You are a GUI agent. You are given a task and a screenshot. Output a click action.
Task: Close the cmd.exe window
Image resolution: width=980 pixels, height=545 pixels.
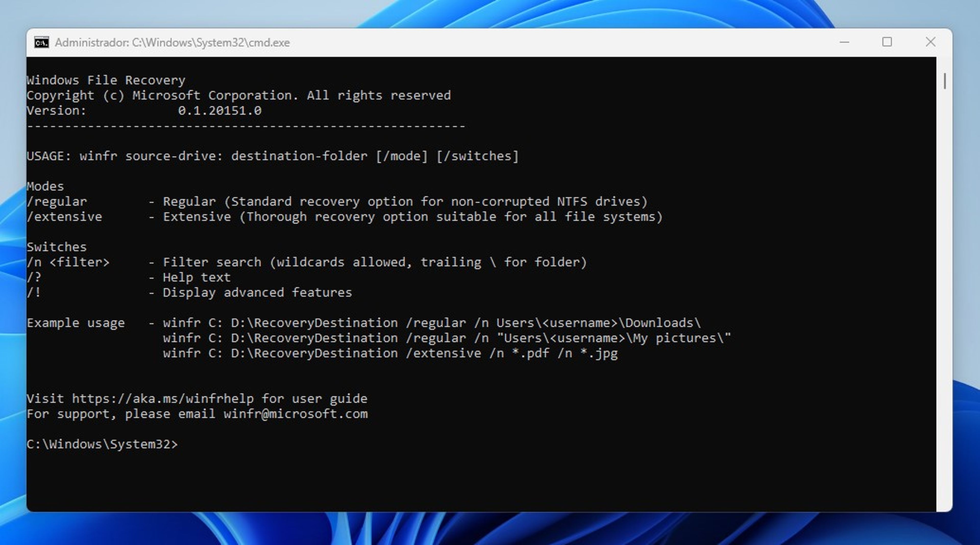click(x=930, y=42)
